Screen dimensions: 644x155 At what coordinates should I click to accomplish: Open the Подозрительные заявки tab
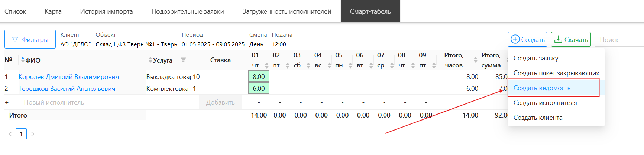coord(188,11)
